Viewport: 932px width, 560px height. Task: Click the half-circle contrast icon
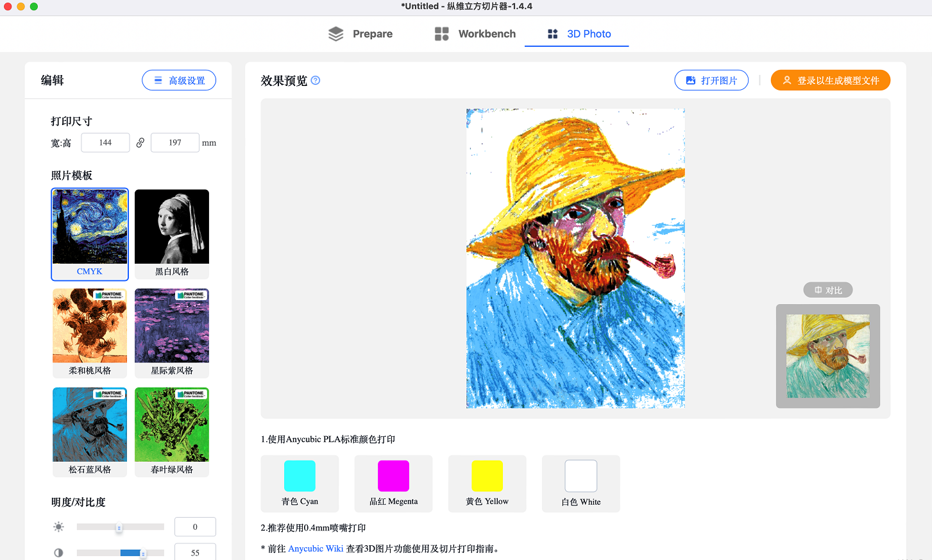coord(58,552)
